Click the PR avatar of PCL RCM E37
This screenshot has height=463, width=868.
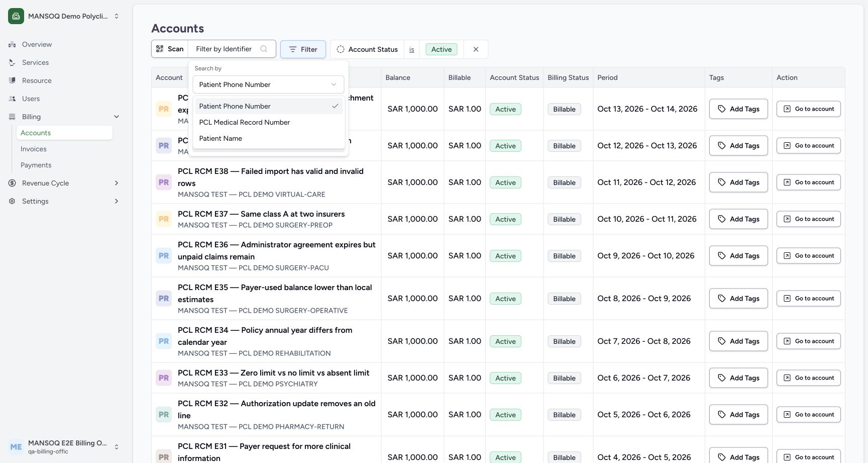click(164, 219)
